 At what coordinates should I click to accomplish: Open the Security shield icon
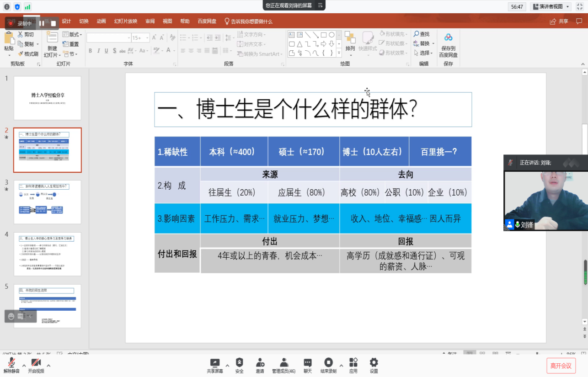coord(239,363)
